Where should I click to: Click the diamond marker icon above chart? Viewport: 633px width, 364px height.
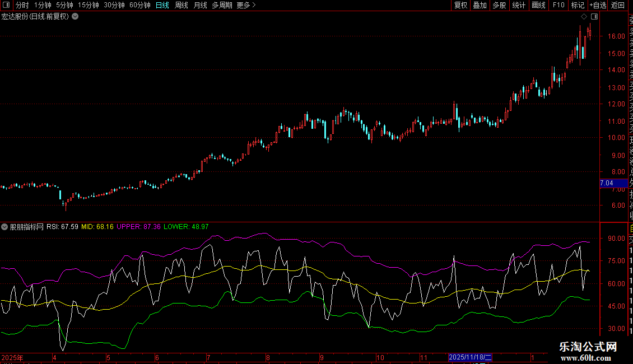pyautogui.click(x=584, y=17)
